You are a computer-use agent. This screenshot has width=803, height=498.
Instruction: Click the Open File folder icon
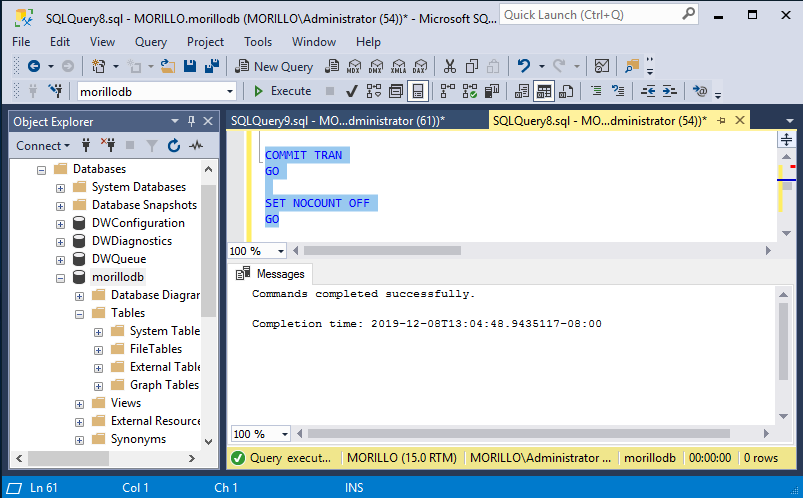167,66
